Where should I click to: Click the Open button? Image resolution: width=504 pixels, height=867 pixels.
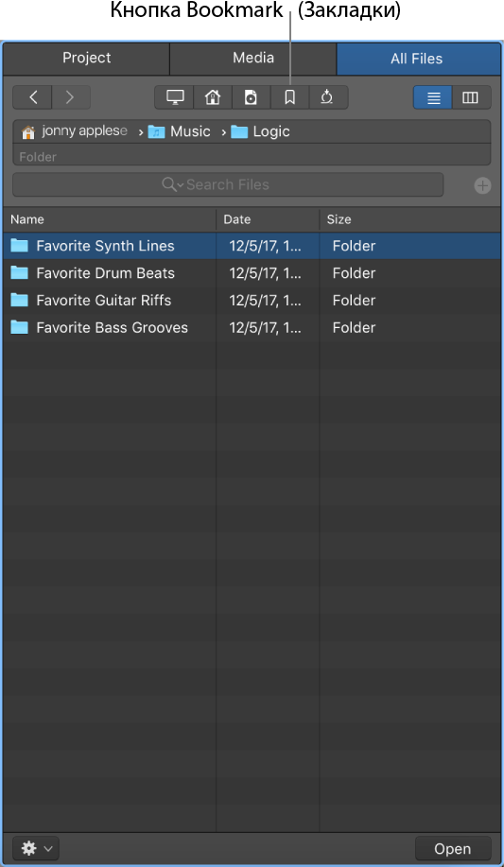coord(453,848)
